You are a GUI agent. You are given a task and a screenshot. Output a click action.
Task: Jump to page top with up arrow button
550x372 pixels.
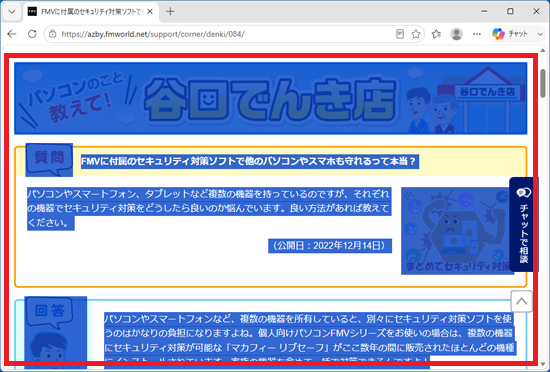click(522, 301)
